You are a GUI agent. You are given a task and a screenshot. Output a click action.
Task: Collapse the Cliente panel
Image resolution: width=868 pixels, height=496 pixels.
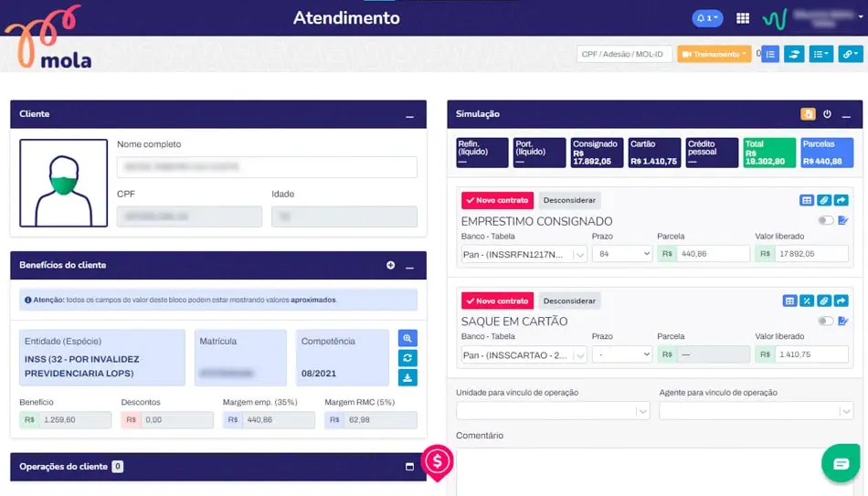pyautogui.click(x=409, y=115)
